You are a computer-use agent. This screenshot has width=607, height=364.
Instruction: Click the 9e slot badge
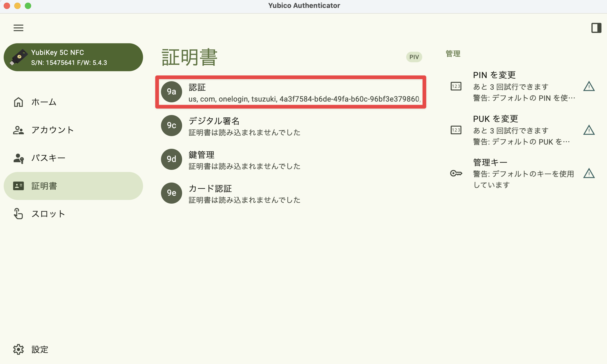click(x=172, y=193)
